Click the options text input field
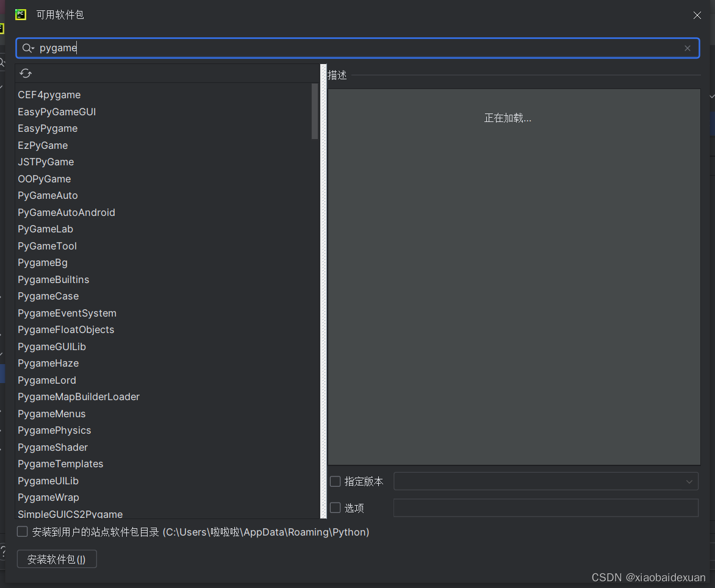Screen dimensions: 715x588 546,507
